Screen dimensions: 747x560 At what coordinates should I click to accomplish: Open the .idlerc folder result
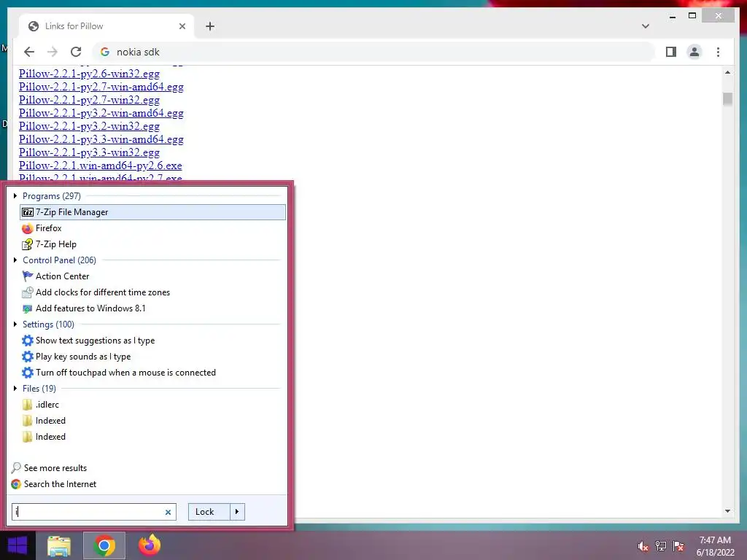click(153, 405)
